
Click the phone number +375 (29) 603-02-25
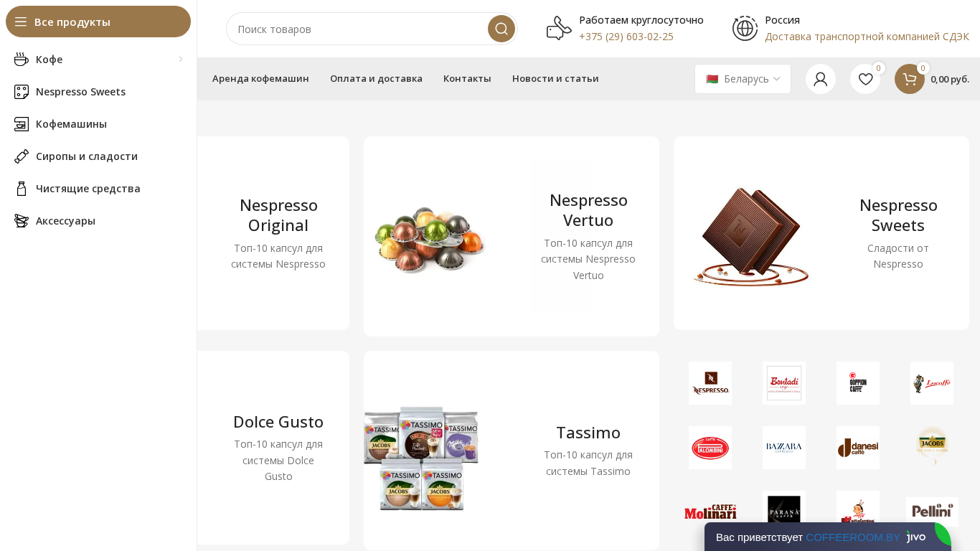[626, 36]
